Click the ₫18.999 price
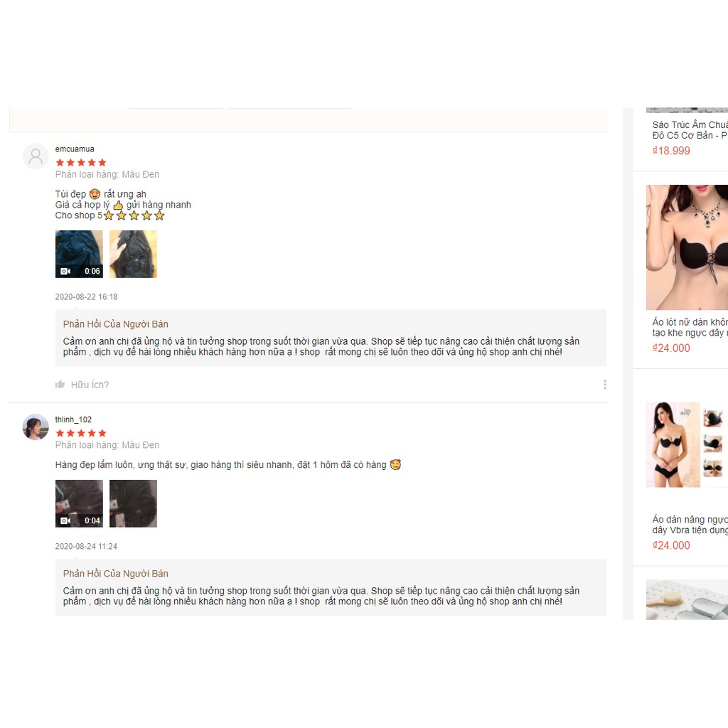Image resolution: width=728 pixels, height=728 pixels. 671,151
